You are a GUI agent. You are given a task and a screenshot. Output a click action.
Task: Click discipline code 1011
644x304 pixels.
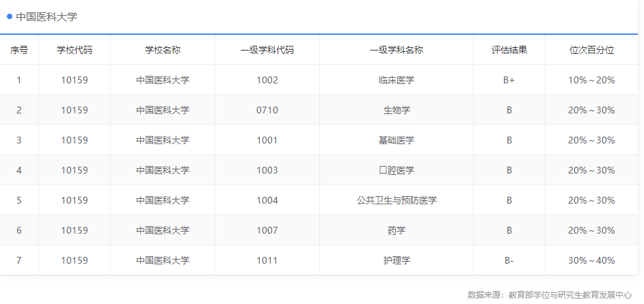[267, 260]
